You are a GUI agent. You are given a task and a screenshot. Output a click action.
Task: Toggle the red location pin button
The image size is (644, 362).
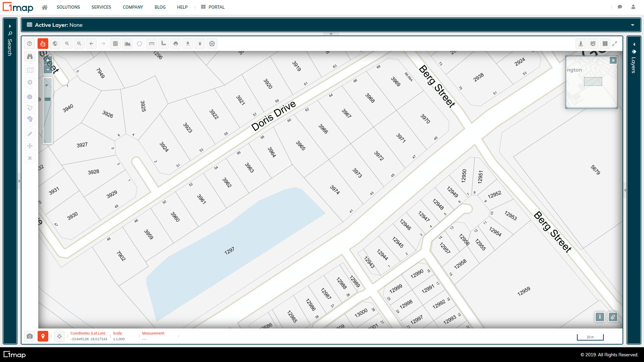(x=43, y=336)
